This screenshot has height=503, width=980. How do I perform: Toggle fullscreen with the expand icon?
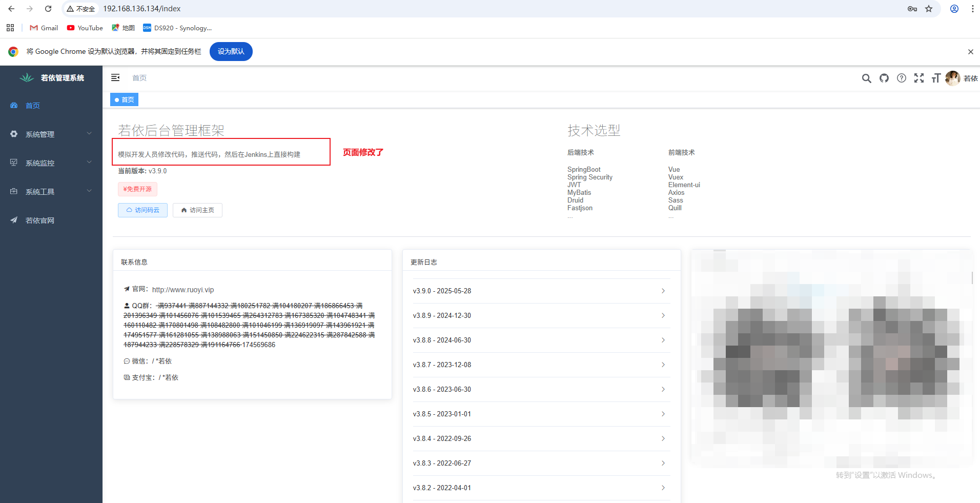pos(919,78)
